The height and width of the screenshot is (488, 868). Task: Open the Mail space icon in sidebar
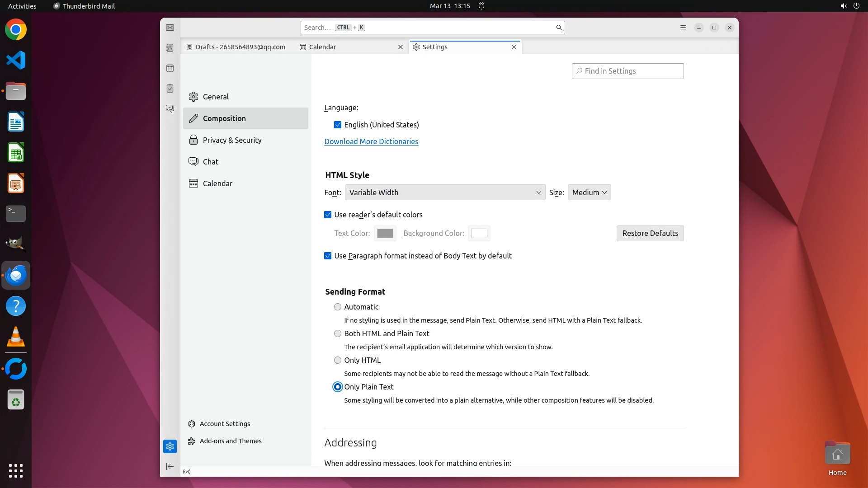(x=170, y=28)
